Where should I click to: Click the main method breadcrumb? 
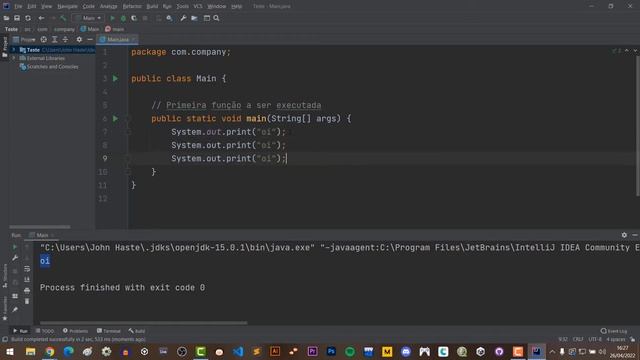click(x=115, y=29)
